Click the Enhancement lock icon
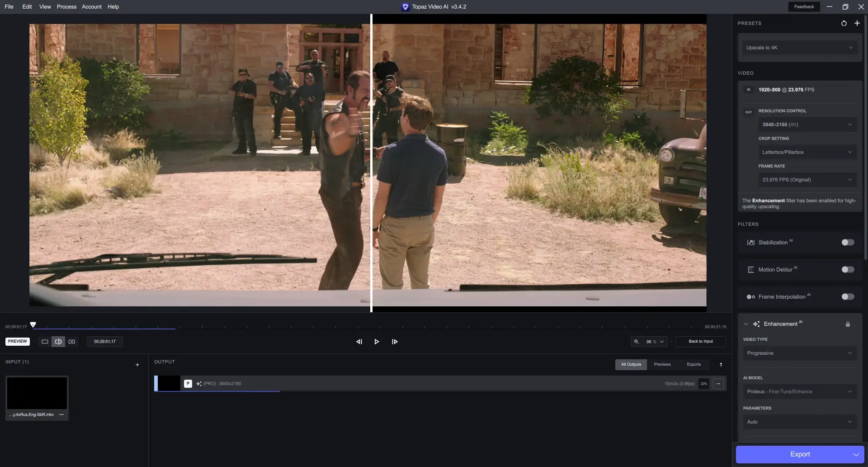 (848, 324)
